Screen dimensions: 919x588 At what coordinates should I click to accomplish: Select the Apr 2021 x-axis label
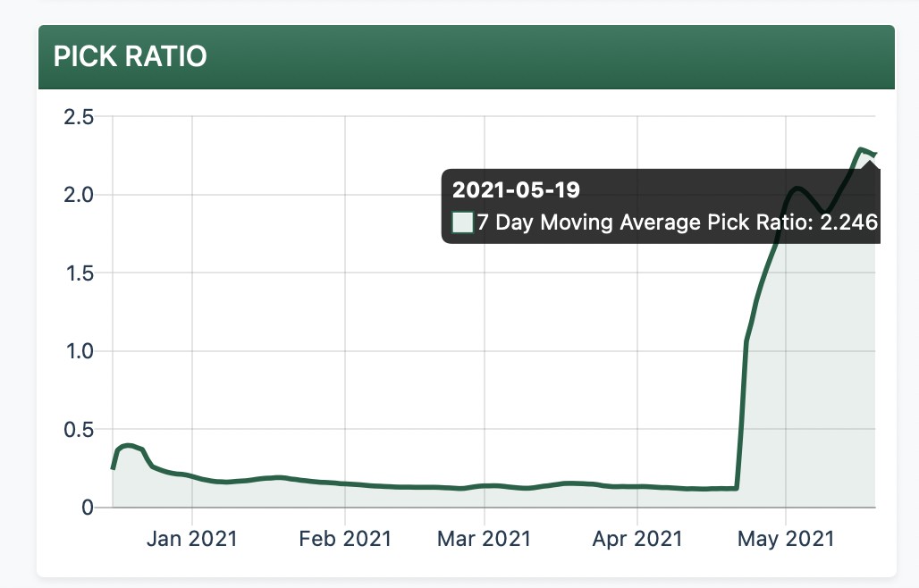coord(637,539)
